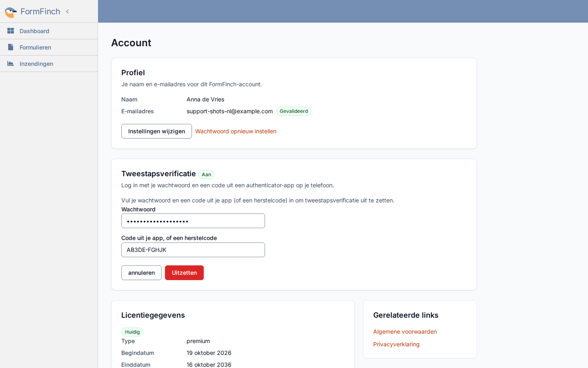
Task: Click the Huidig license badge
Action: click(132, 332)
